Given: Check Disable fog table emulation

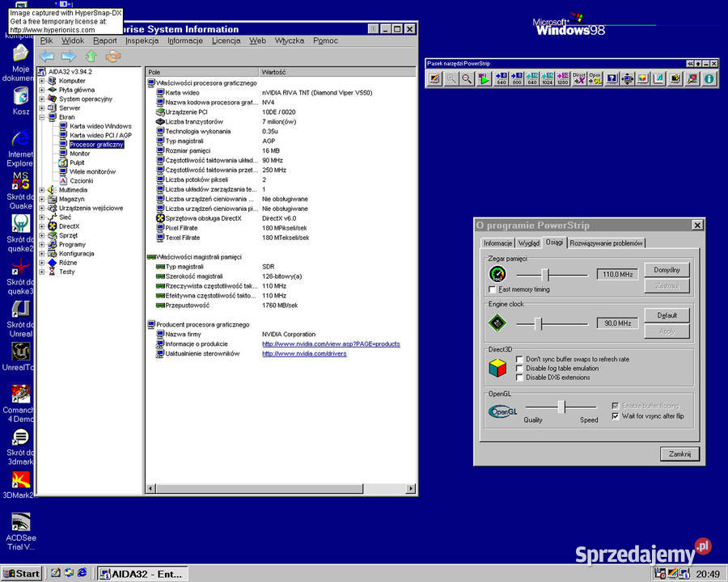Looking at the screenshot, I should point(519,369).
